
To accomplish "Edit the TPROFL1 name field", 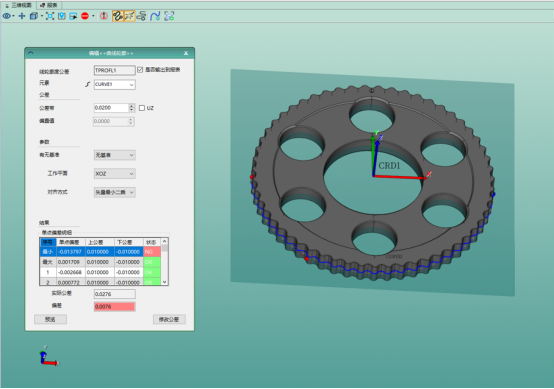I will pyautogui.click(x=114, y=70).
